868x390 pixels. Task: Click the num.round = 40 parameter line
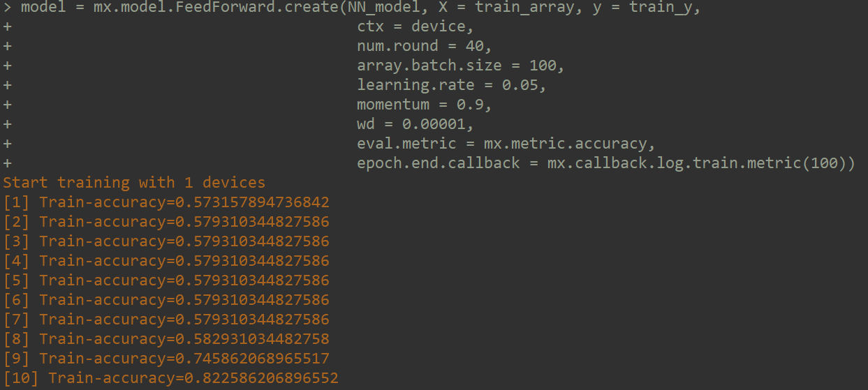425,46
